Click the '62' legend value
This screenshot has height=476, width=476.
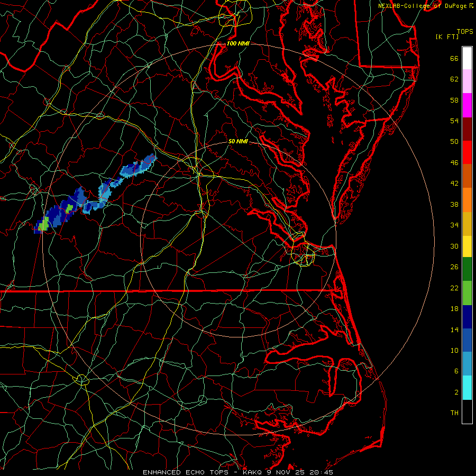point(454,79)
